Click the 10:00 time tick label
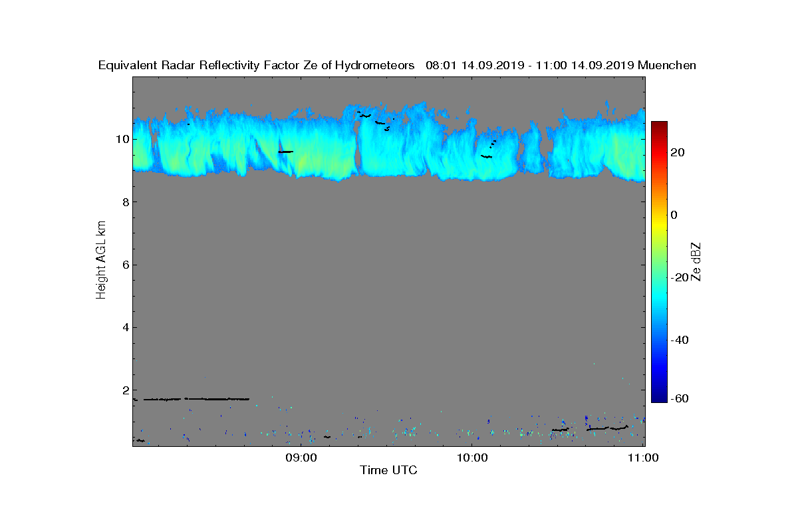 [472, 458]
